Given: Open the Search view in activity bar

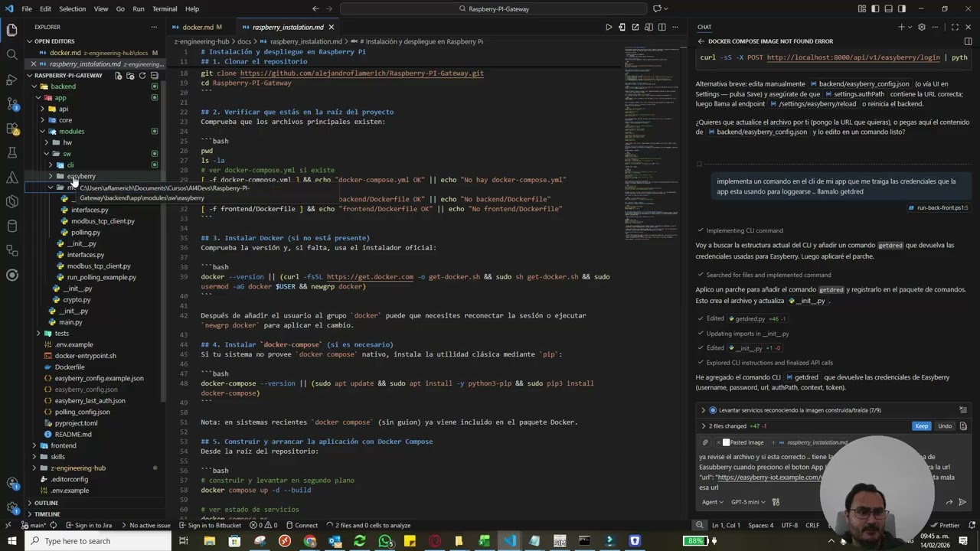Looking at the screenshot, I should click(11, 54).
